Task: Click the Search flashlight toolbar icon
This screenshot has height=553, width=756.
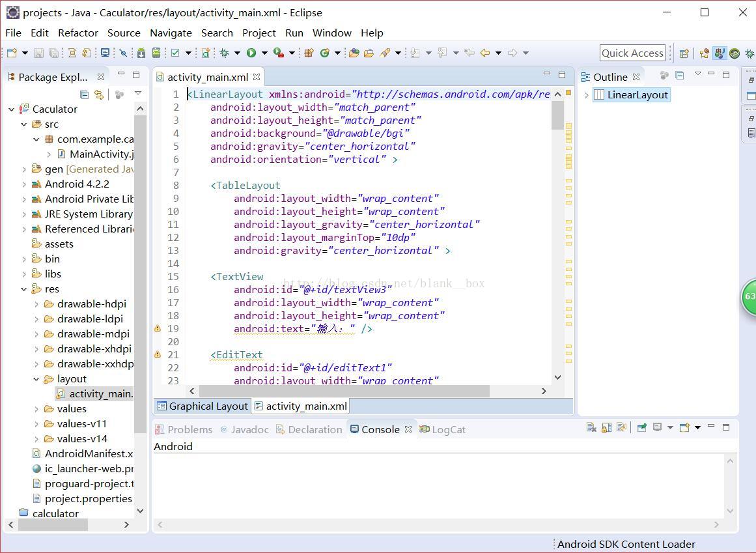Action: point(385,53)
